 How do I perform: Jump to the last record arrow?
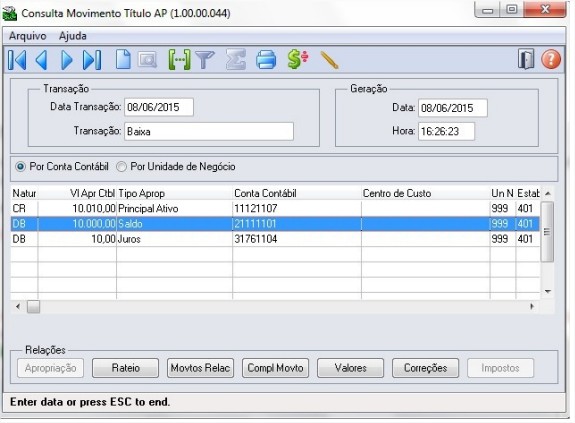click(92, 60)
